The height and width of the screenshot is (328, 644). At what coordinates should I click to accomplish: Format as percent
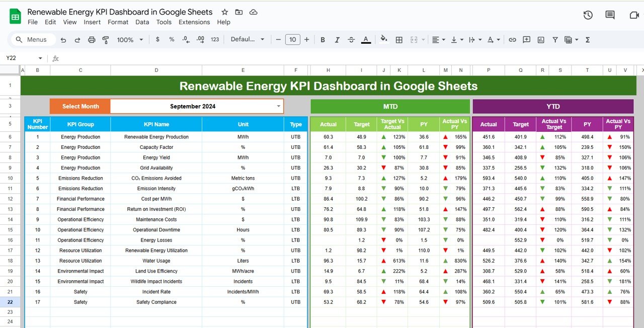pos(172,40)
